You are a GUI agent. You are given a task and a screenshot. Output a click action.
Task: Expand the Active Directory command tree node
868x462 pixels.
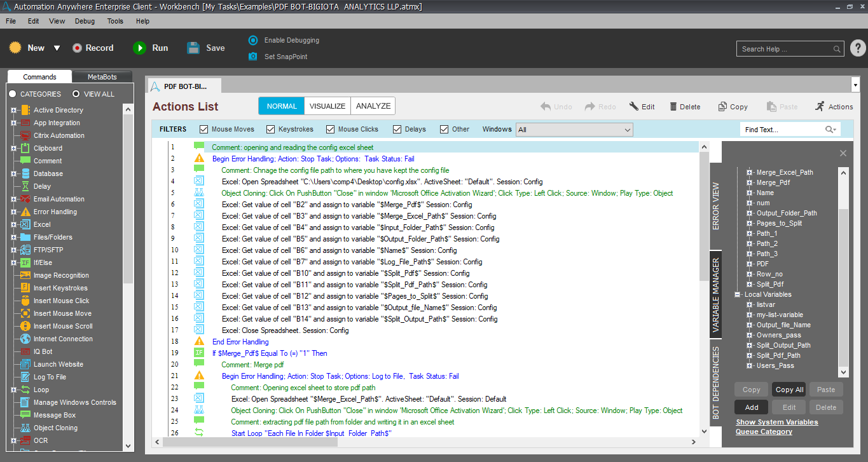[x=13, y=110]
